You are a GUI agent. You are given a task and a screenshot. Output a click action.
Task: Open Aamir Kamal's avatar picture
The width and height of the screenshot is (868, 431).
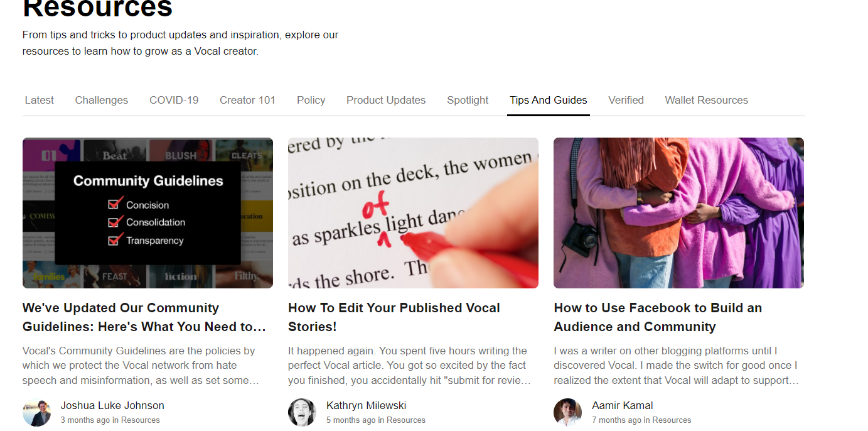[x=567, y=412]
